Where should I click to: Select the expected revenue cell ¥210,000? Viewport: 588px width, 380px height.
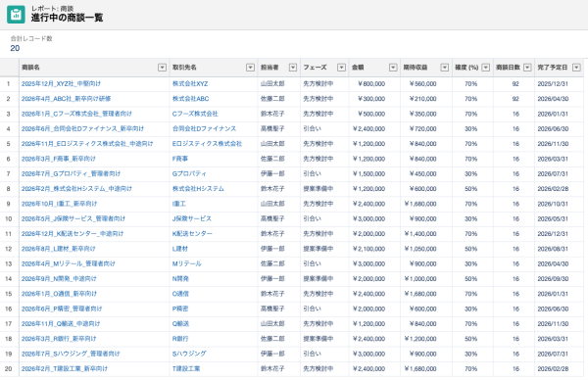tap(422, 99)
